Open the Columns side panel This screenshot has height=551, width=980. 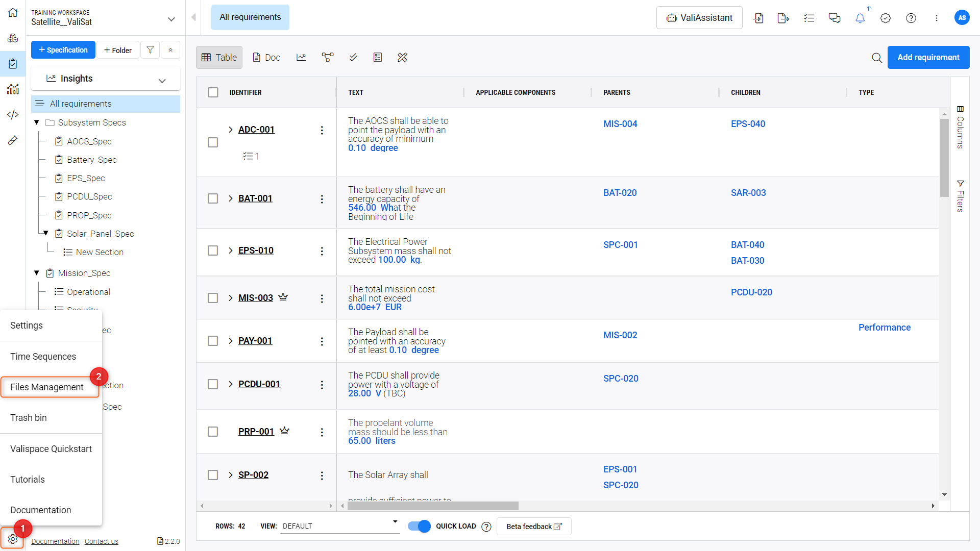click(960, 128)
